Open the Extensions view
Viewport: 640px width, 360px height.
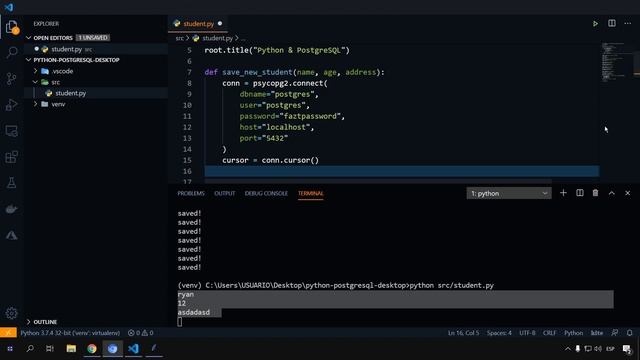11,157
